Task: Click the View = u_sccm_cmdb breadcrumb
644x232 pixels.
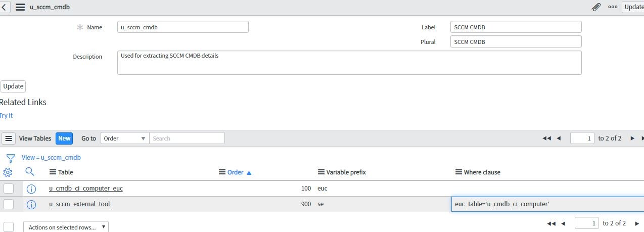Action: (51, 157)
